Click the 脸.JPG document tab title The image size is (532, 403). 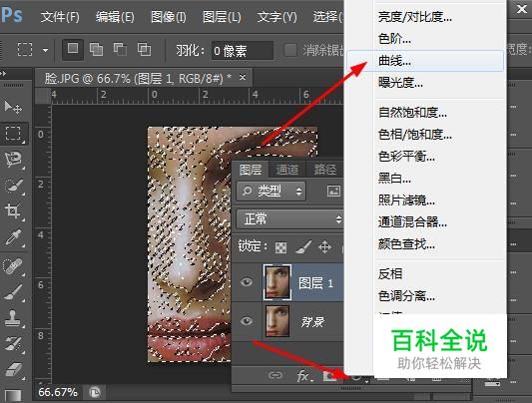138,79
